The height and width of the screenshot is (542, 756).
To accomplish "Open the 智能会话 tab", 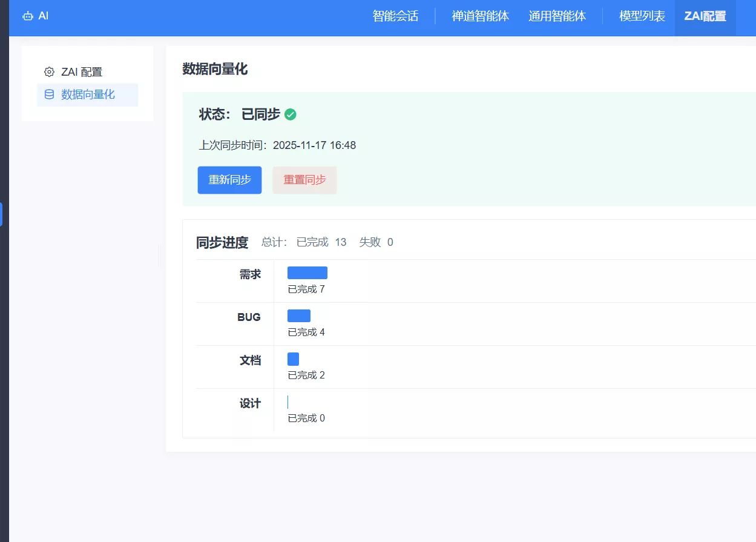I will (x=395, y=16).
